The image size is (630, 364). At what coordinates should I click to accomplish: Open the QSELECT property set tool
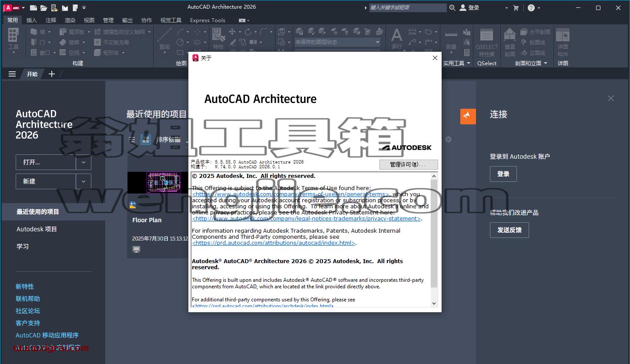coord(487,43)
